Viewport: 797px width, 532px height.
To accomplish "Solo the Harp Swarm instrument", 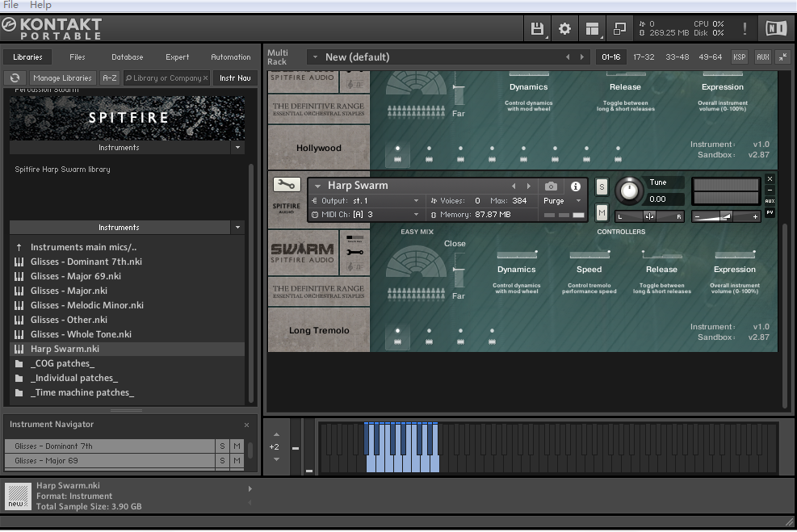I will pos(602,186).
